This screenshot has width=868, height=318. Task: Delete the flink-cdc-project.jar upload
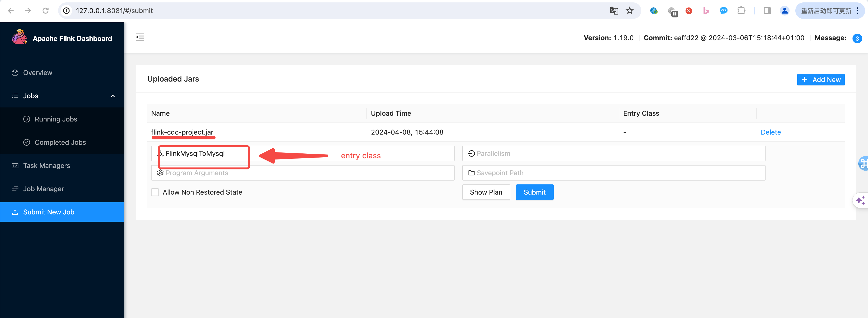770,132
